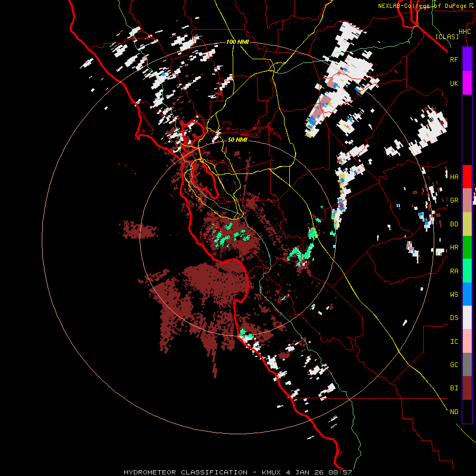Image resolution: width=476 pixels, height=476 pixels.
Task: Click the GC gray legend swatch
Action: (x=467, y=364)
